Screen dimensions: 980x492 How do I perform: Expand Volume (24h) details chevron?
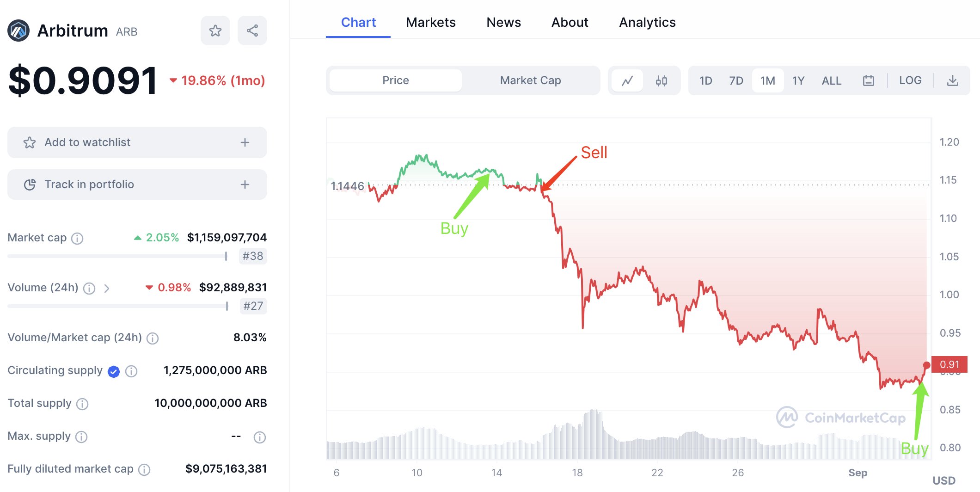(107, 289)
